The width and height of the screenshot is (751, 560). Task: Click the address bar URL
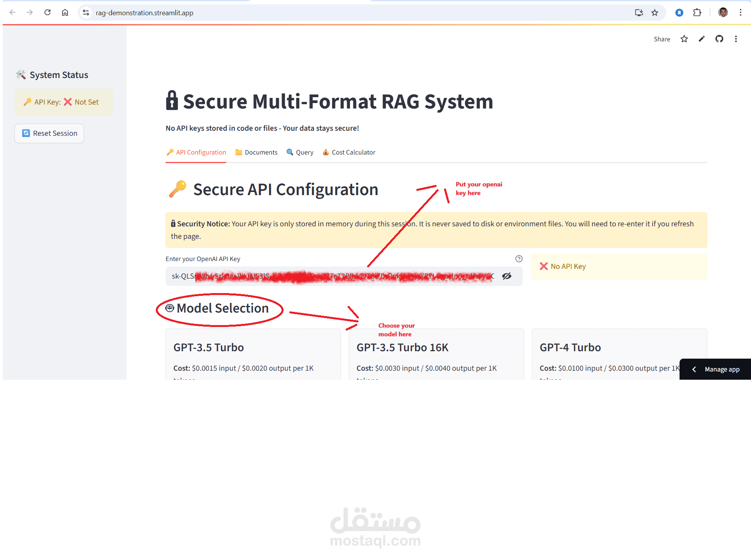(144, 13)
